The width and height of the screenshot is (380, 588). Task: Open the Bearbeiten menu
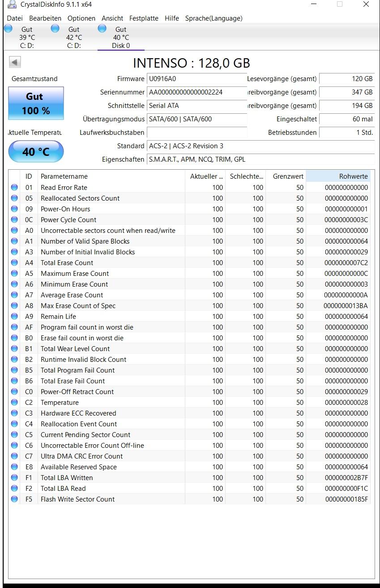pyautogui.click(x=45, y=18)
